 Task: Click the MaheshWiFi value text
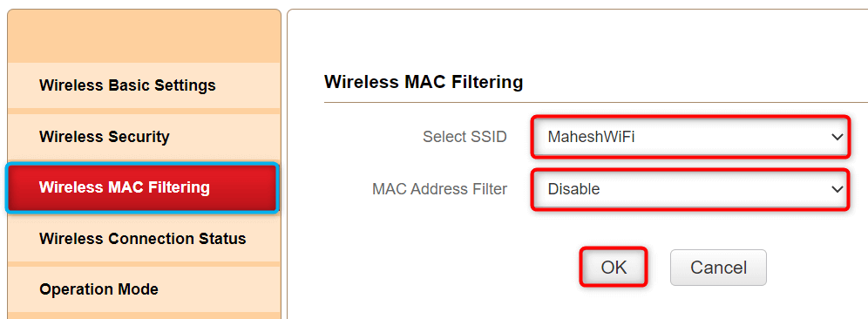click(x=591, y=137)
